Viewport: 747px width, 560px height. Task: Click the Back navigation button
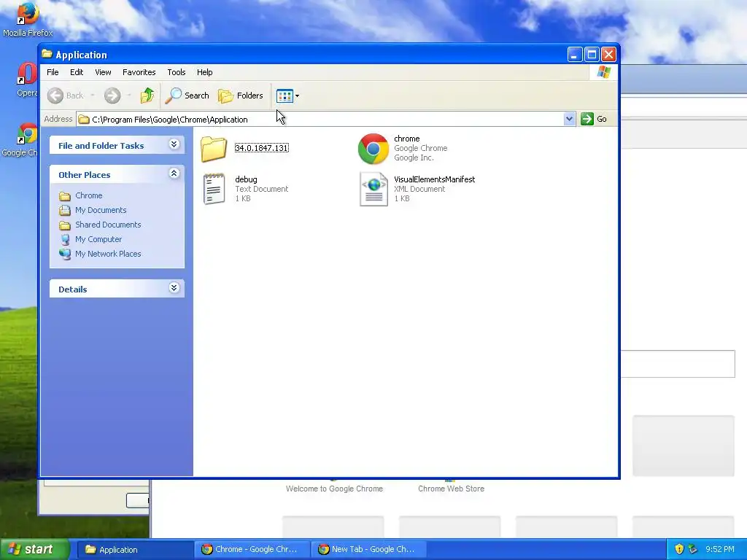(x=66, y=96)
